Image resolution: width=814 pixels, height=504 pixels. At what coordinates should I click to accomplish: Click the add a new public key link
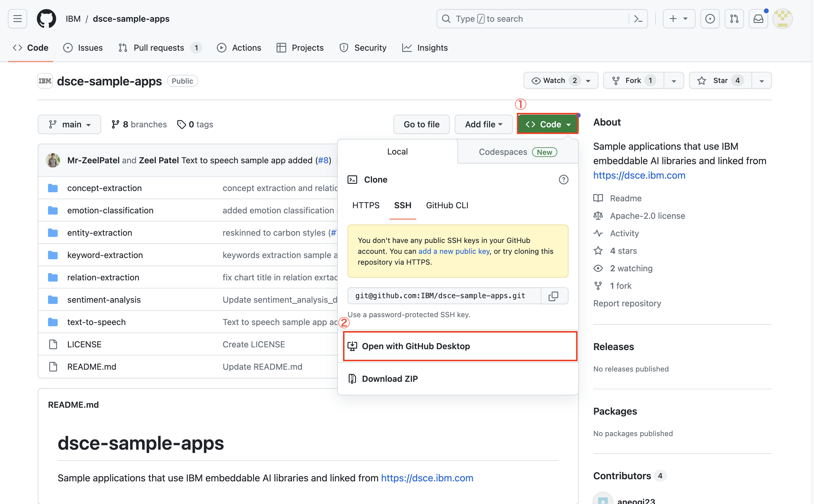point(453,251)
